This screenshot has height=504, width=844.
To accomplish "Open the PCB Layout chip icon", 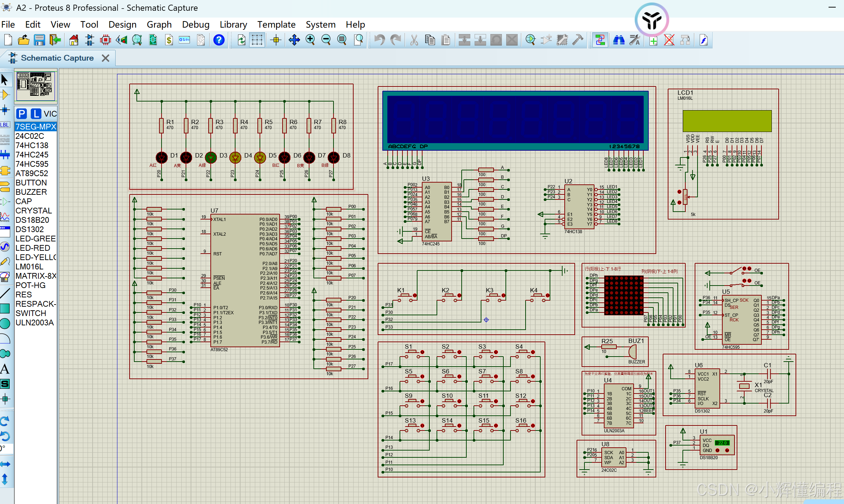I will click(x=106, y=40).
